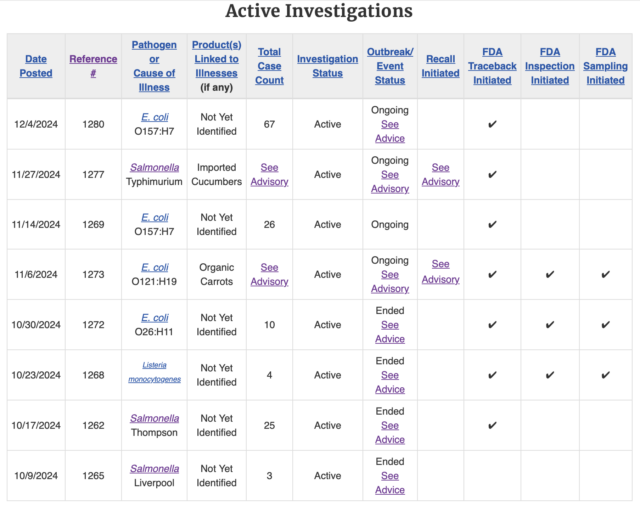Image resolution: width=640 pixels, height=511 pixels.
Task: Click Recall Initiated column header
Action: (440, 66)
